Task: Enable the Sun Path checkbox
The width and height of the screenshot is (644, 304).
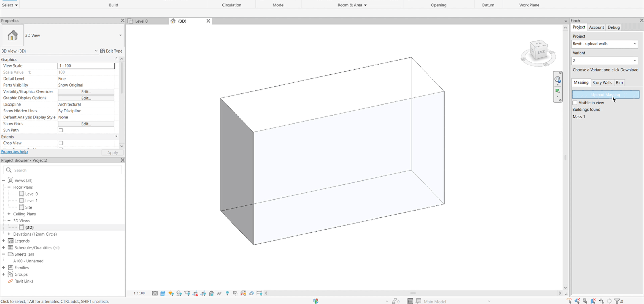Action: click(x=61, y=130)
